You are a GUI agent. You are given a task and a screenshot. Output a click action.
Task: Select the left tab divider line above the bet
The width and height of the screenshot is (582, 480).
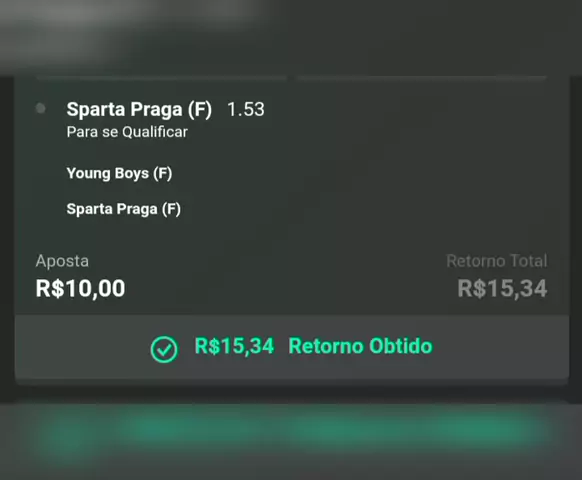161,78
